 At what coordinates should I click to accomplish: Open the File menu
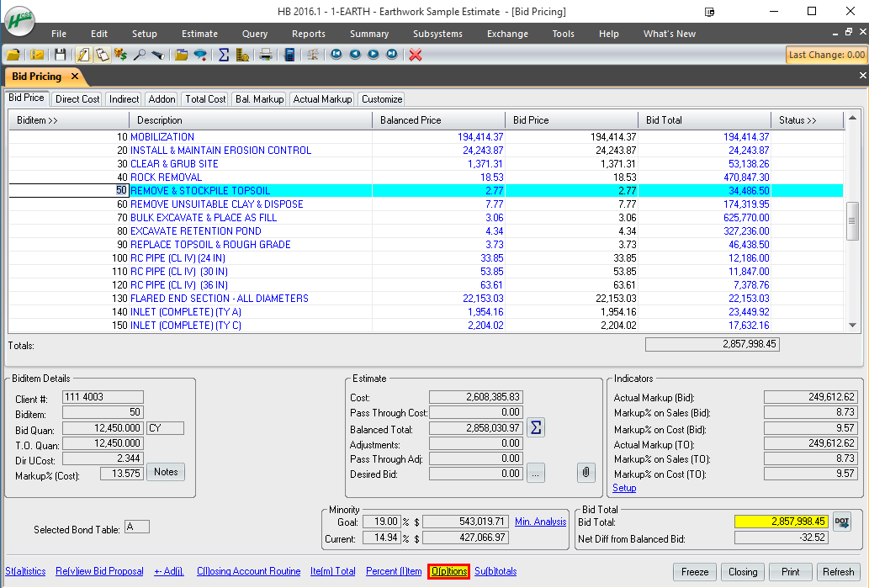(x=59, y=34)
